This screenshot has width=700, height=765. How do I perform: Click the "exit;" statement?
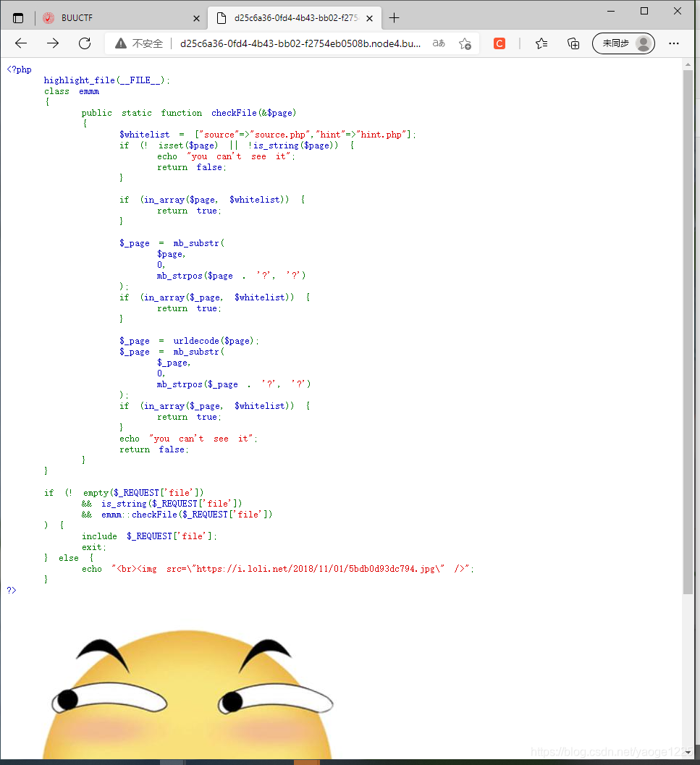[93, 547]
